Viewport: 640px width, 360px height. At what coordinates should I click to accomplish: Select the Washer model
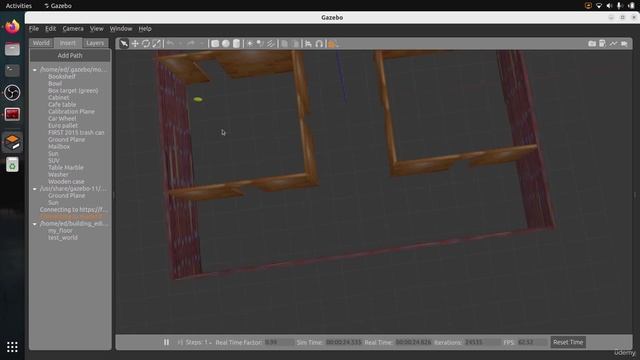[x=58, y=174]
